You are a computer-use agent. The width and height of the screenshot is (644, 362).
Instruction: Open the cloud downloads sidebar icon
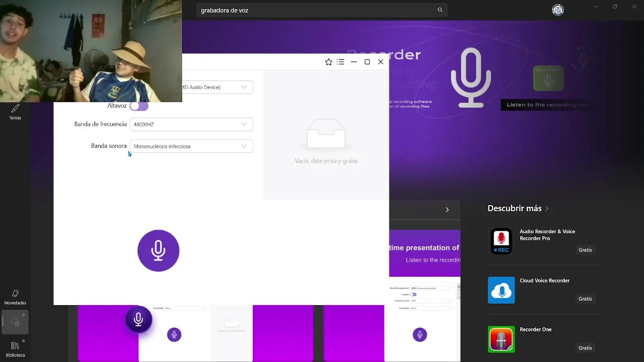click(15, 322)
